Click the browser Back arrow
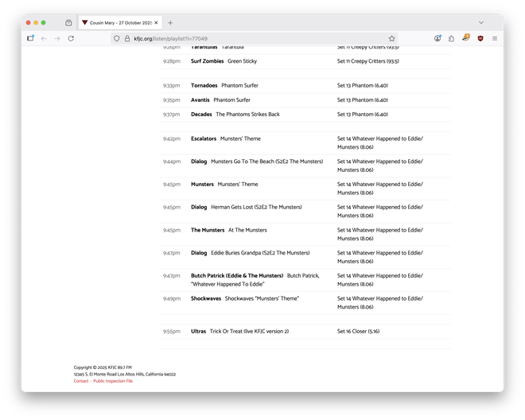The image size is (525, 420). coord(44,38)
